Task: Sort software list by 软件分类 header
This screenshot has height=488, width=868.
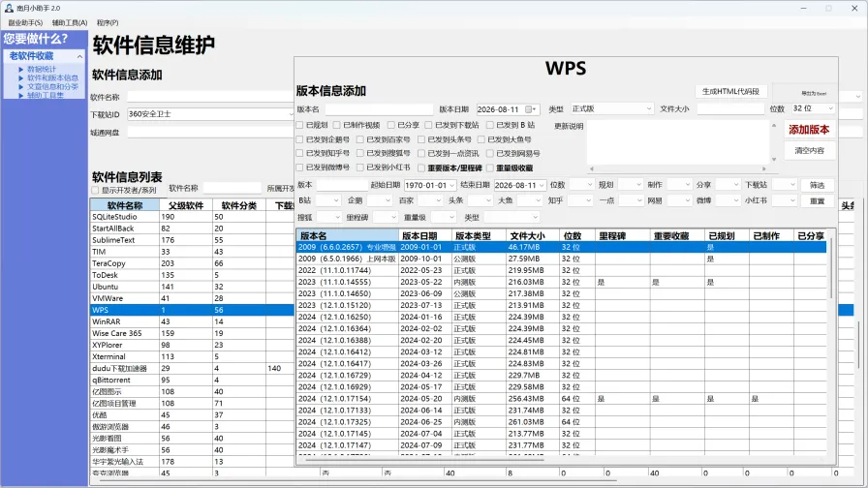Action: point(238,205)
